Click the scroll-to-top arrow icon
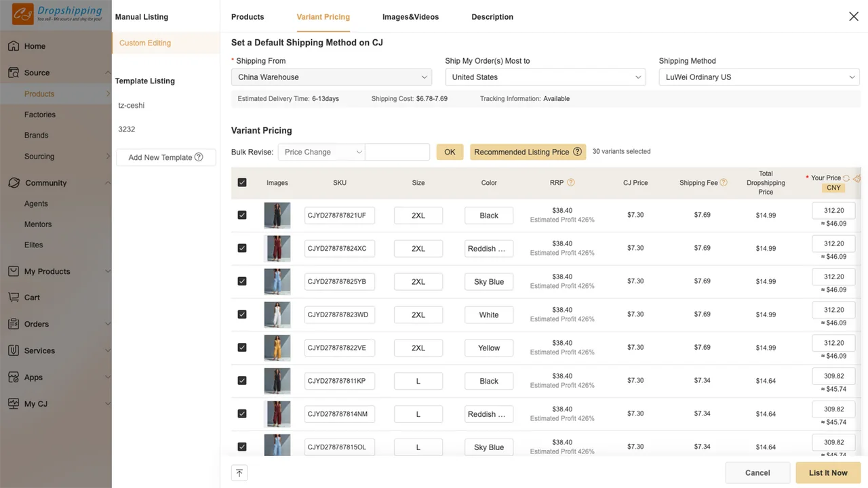Image resolution: width=868 pixels, height=488 pixels. [239, 473]
